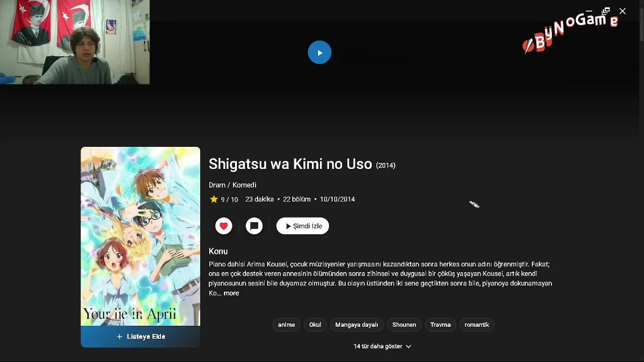The image size is (644, 362).
Task: Click the yellow star rating icon
Action: [x=214, y=199]
